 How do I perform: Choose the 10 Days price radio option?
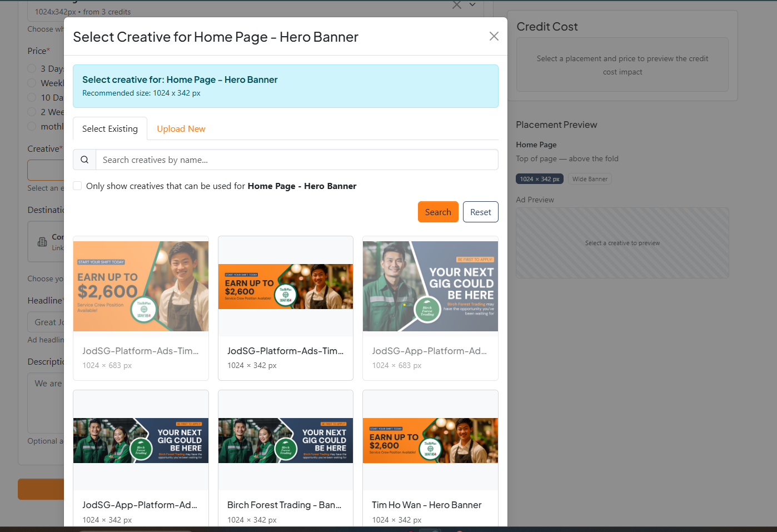pos(32,98)
